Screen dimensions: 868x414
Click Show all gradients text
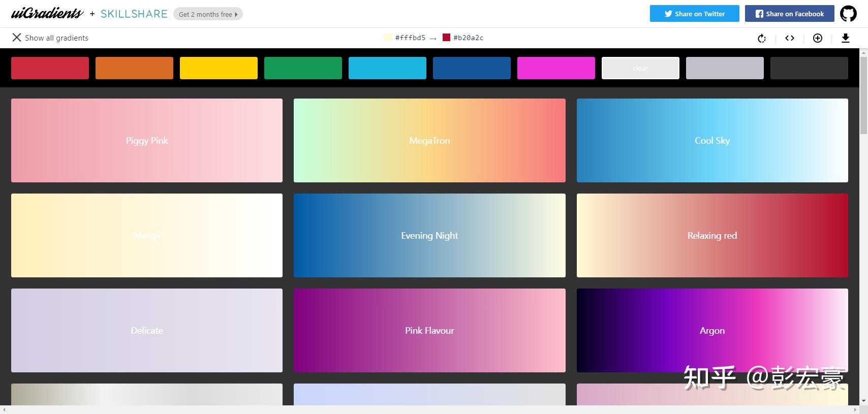(x=56, y=38)
